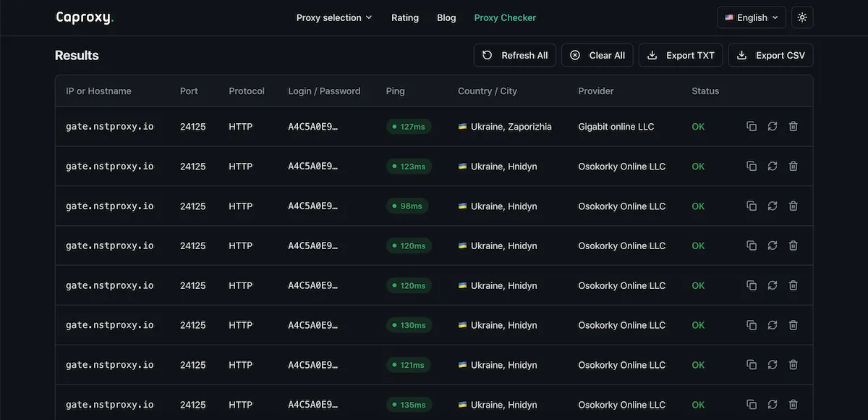
Task: Open the Proxy selection dropdown
Action: tap(333, 17)
